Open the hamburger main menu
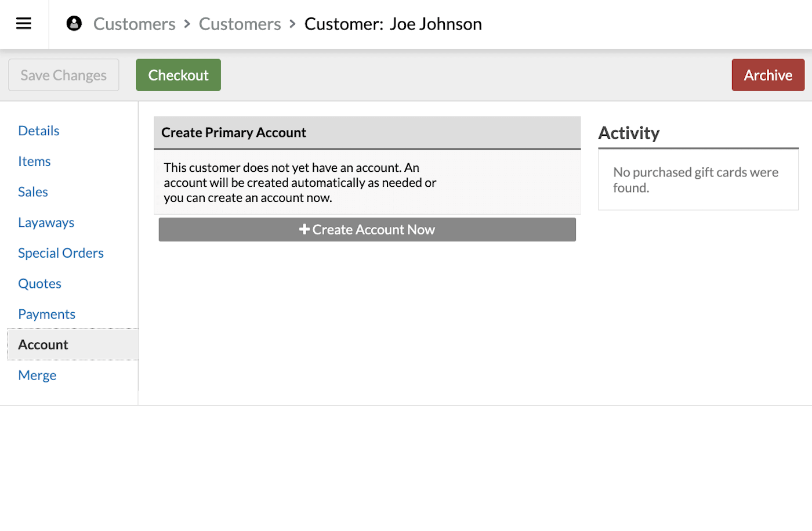This screenshot has width=812, height=531. pyautogui.click(x=24, y=24)
